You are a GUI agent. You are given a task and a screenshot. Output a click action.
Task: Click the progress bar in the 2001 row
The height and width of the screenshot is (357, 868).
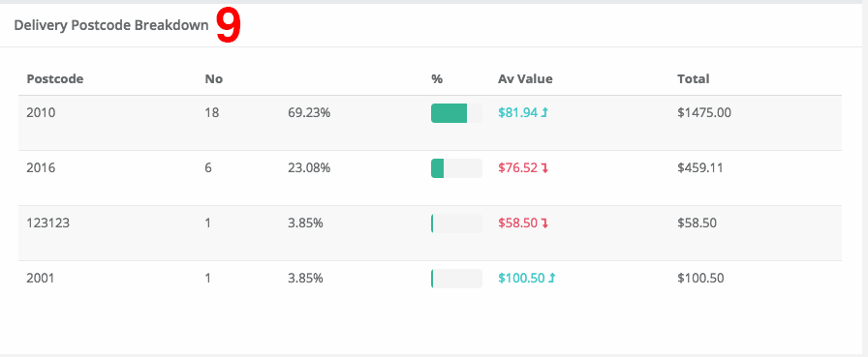coord(456,279)
